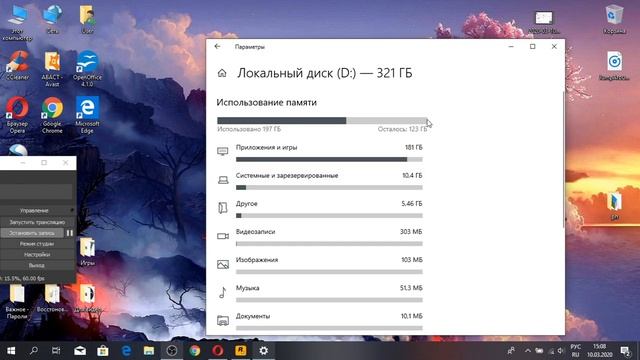640x360 pixels.
Task: Open the Документы storage category
Action: coord(320,321)
